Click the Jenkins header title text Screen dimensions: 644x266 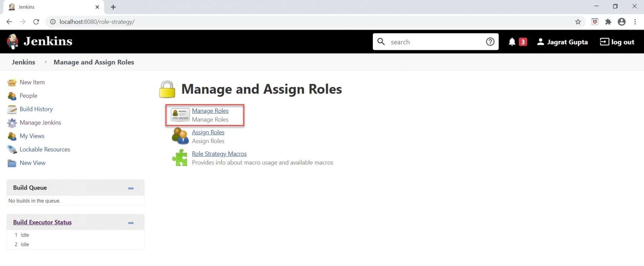point(48,42)
